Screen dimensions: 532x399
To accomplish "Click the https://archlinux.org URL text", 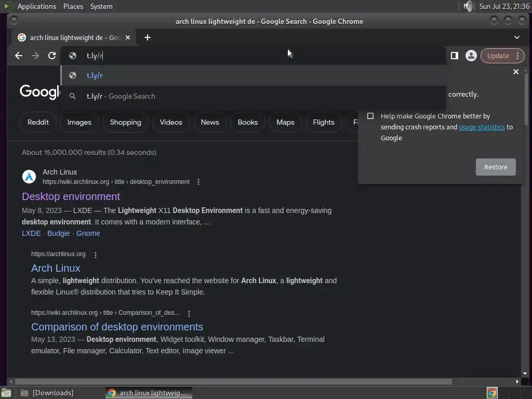I will pyautogui.click(x=58, y=254).
